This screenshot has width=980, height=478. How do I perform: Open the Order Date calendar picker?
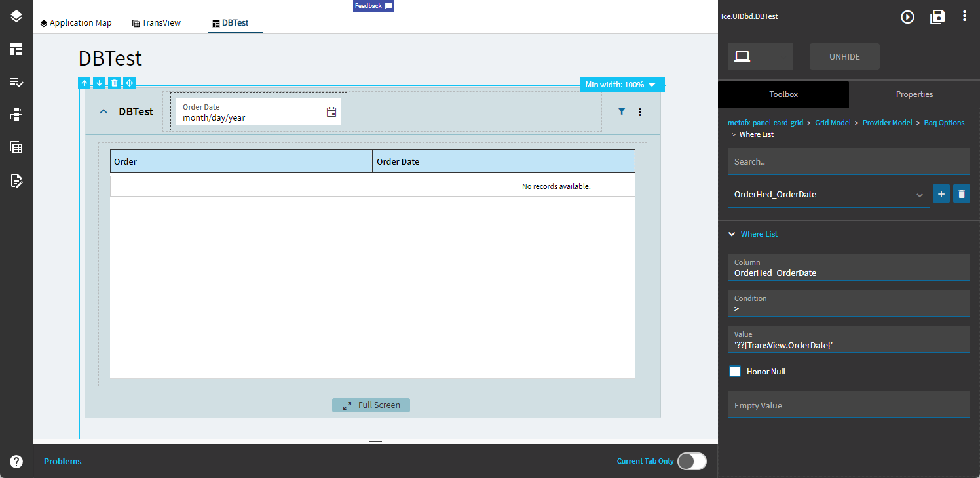coord(331,111)
